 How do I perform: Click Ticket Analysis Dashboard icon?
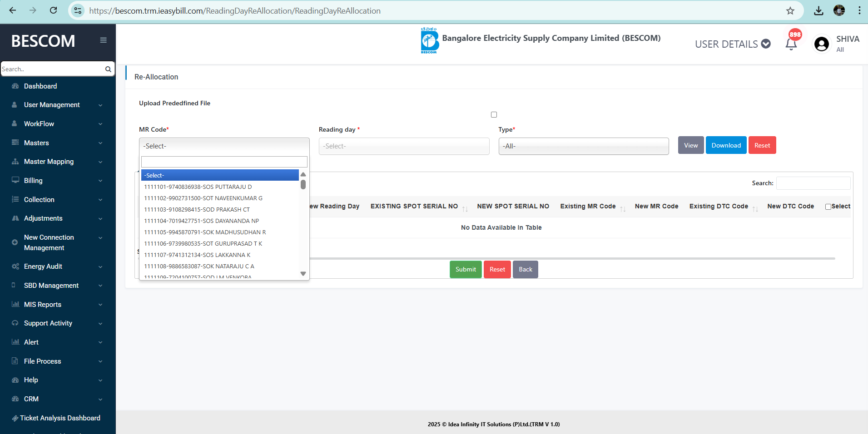[x=15, y=418]
